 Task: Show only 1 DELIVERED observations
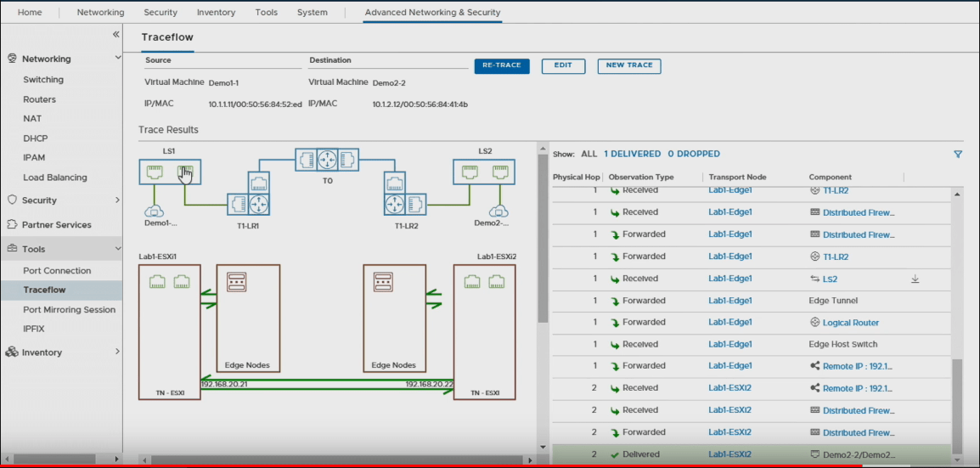[632, 154]
